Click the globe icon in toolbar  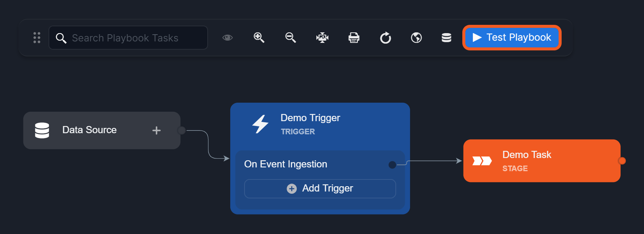416,38
